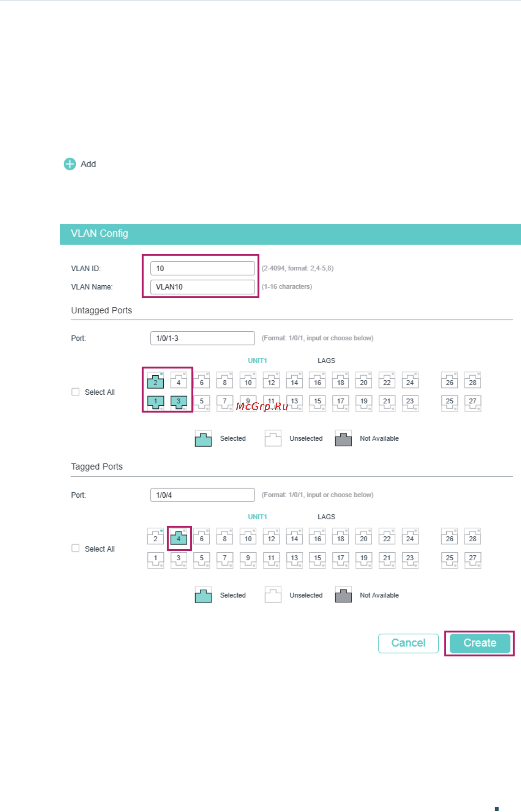Deselect tagged port 4
This screenshot has height=812, width=521.
179,537
